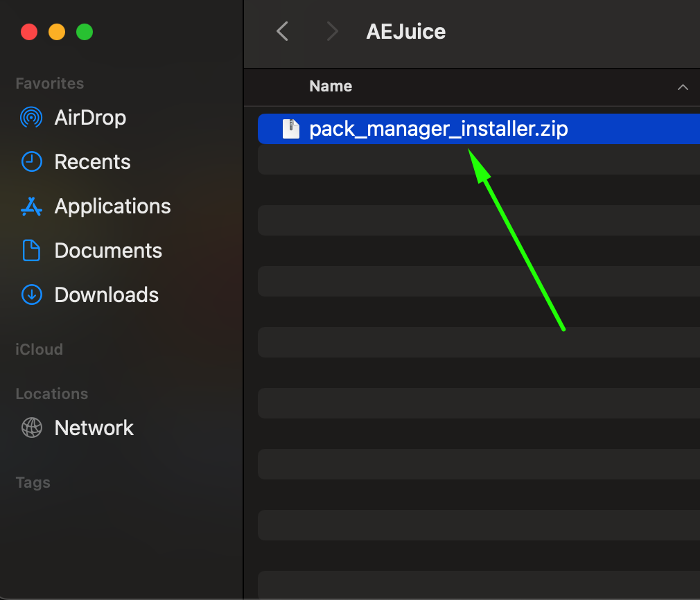The width and height of the screenshot is (700, 600).
Task: Close the Finder window with red button
Action: click(x=29, y=32)
